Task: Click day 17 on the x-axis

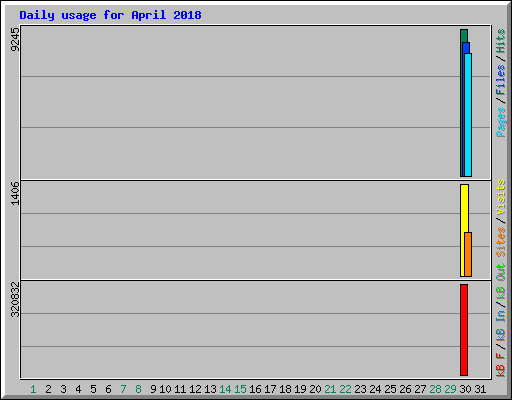Action: click(270, 389)
